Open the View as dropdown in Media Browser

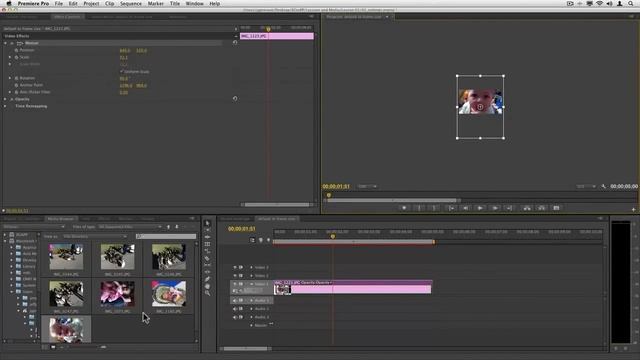point(95,236)
